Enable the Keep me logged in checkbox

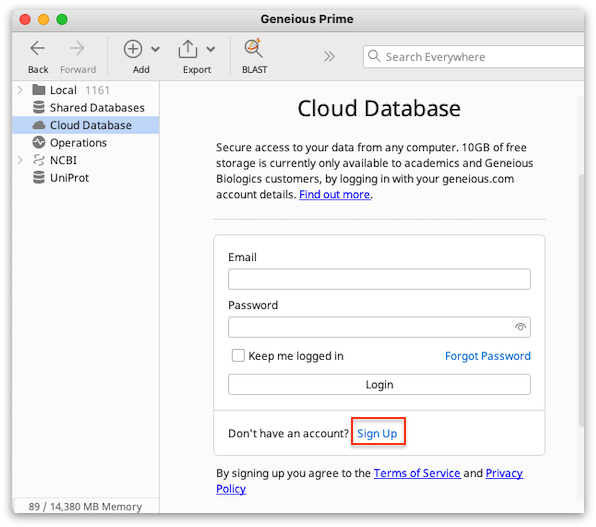(238, 356)
